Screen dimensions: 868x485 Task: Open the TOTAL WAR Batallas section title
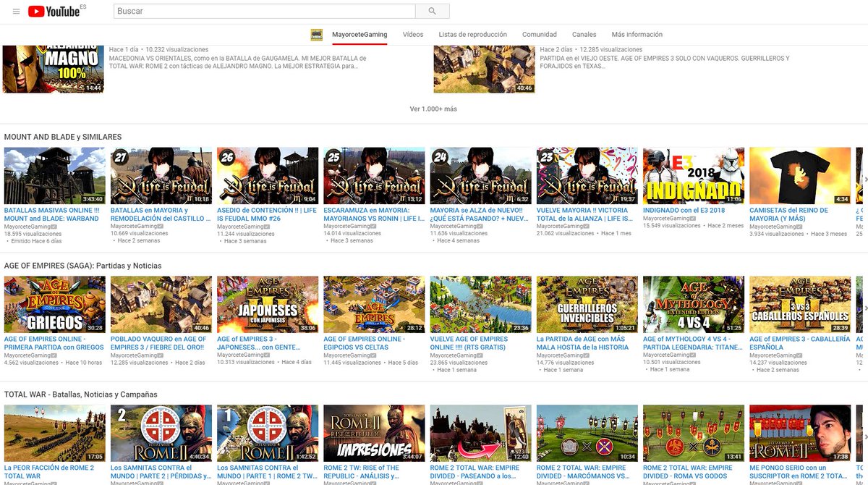(x=82, y=395)
